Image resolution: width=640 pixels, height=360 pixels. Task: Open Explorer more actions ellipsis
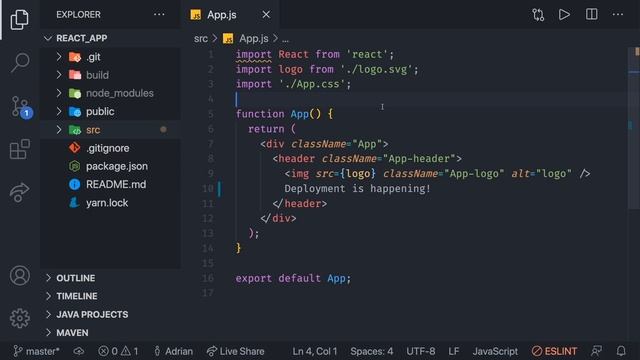[159, 15]
